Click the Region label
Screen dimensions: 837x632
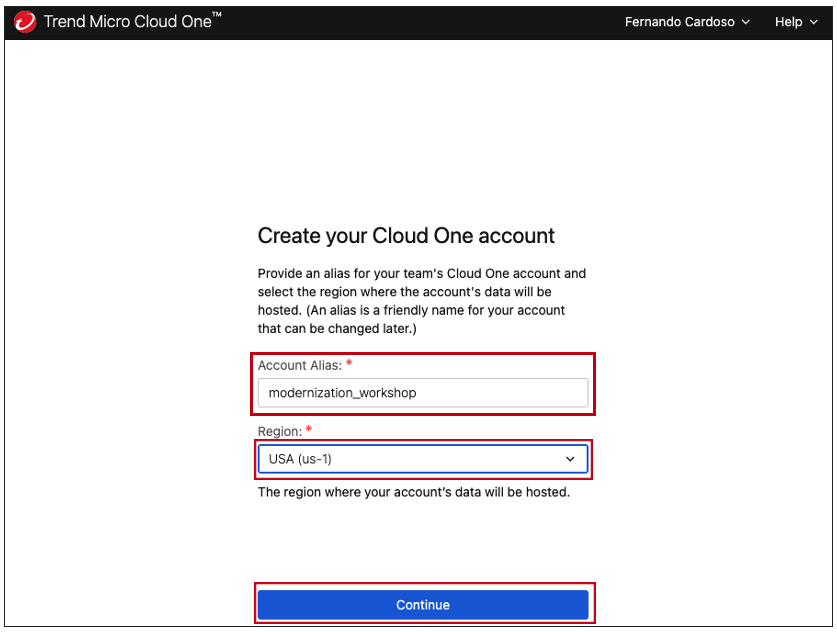[280, 431]
